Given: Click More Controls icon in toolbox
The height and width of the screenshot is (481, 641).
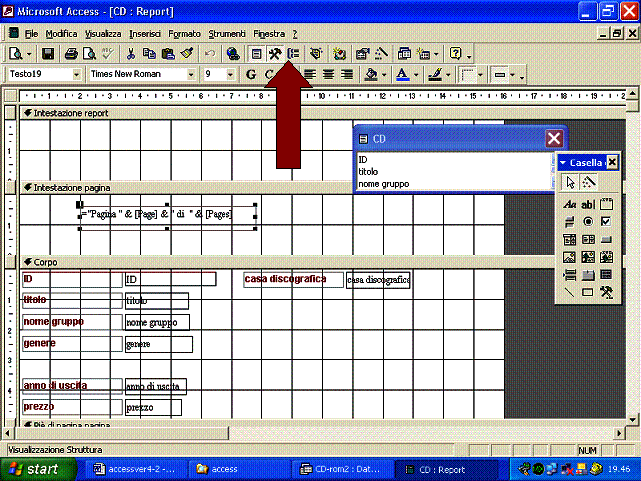Looking at the screenshot, I should click(606, 292).
